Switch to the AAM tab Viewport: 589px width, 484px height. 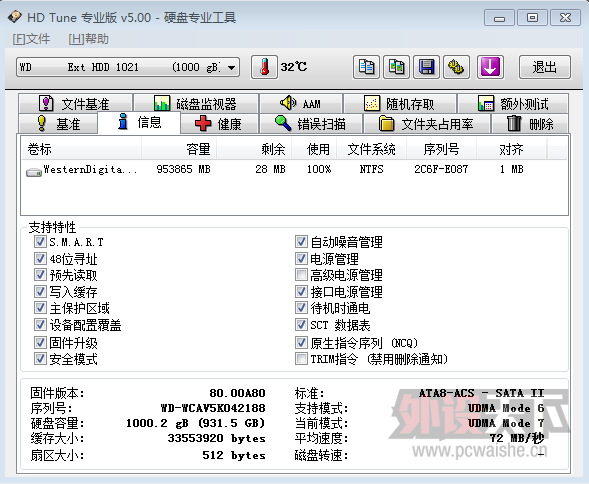coord(301,103)
